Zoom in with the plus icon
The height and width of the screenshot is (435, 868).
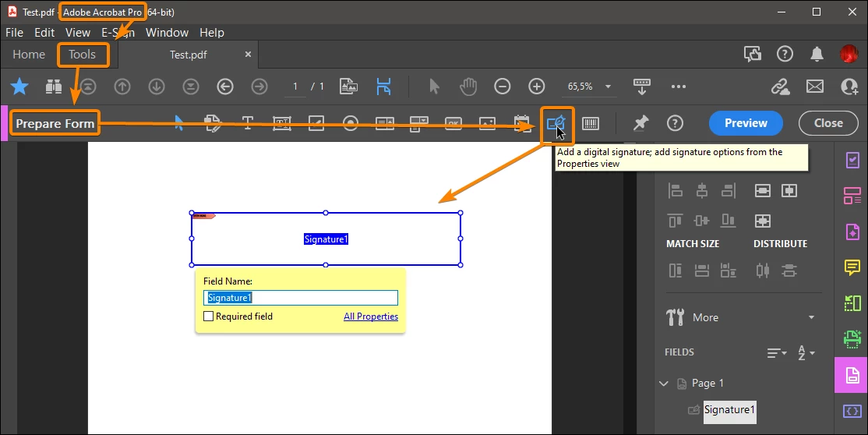(x=536, y=87)
